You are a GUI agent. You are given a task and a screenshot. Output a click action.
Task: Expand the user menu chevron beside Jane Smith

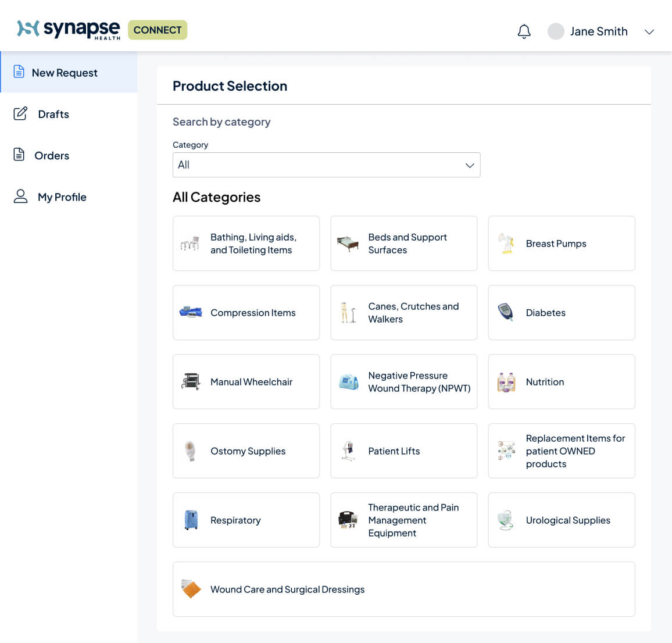tap(649, 32)
